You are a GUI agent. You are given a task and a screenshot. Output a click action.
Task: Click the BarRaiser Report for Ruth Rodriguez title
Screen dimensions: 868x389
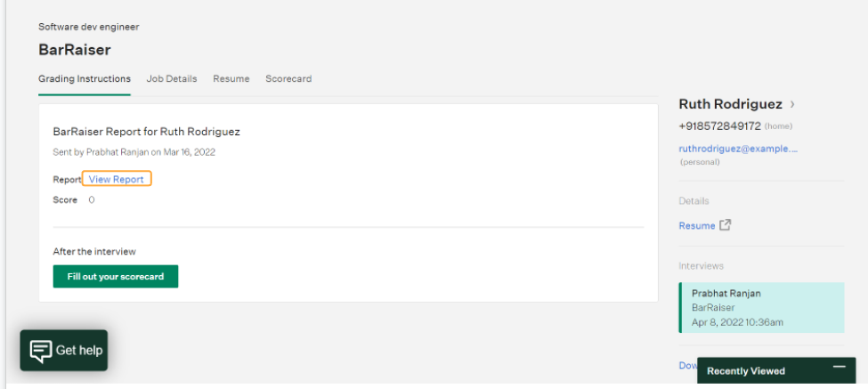[147, 132]
